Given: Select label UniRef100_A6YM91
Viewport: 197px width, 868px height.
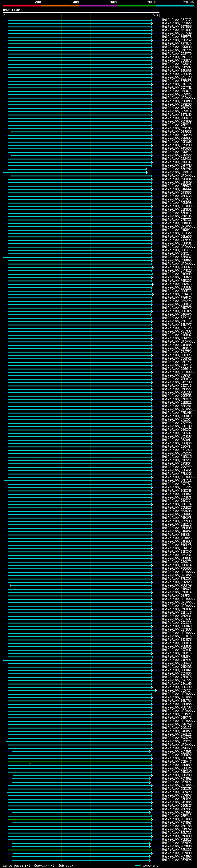Looking at the screenshot, I should pyautogui.click(x=177, y=751).
